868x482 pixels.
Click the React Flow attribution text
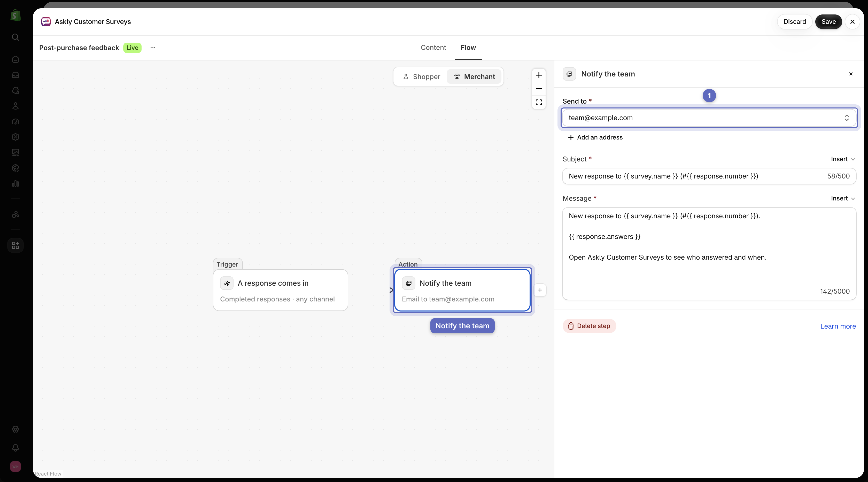click(48, 473)
